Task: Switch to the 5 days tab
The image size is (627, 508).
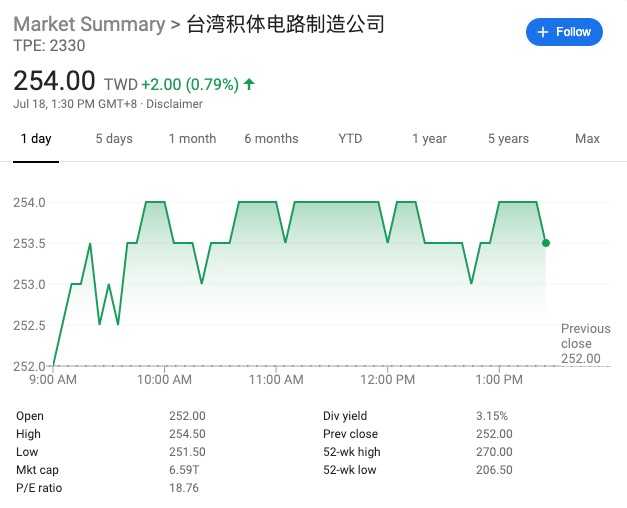Action: pos(114,139)
